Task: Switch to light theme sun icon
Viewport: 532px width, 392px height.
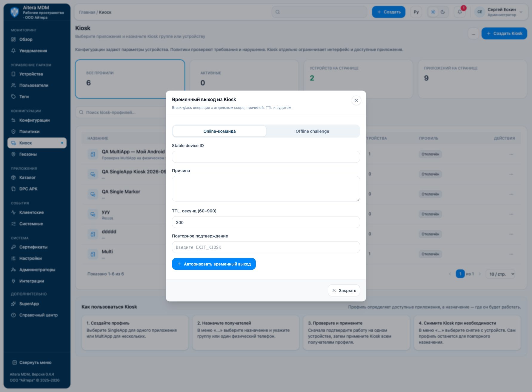Action: coord(433,12)
